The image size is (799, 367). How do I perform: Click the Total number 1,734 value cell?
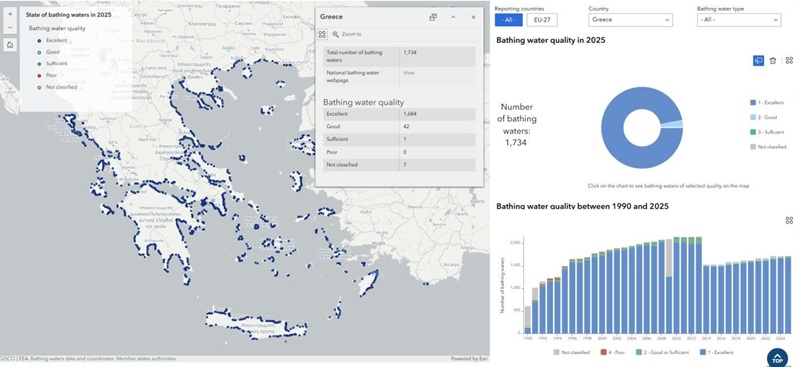438,56
